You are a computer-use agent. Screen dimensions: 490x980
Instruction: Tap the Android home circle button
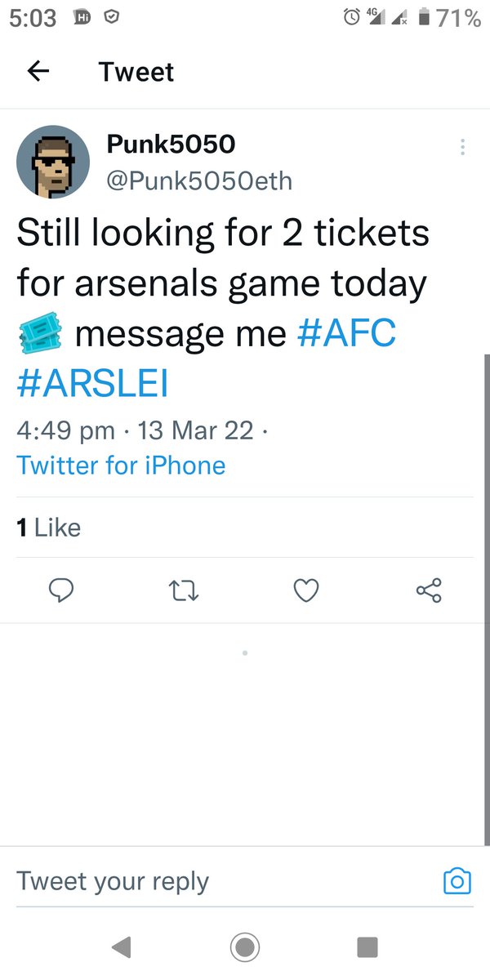tap(244, 947)
